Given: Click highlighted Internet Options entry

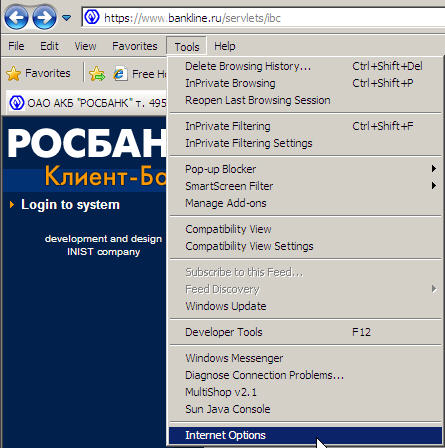Looking at the screenshot, I should click(305, 435).
